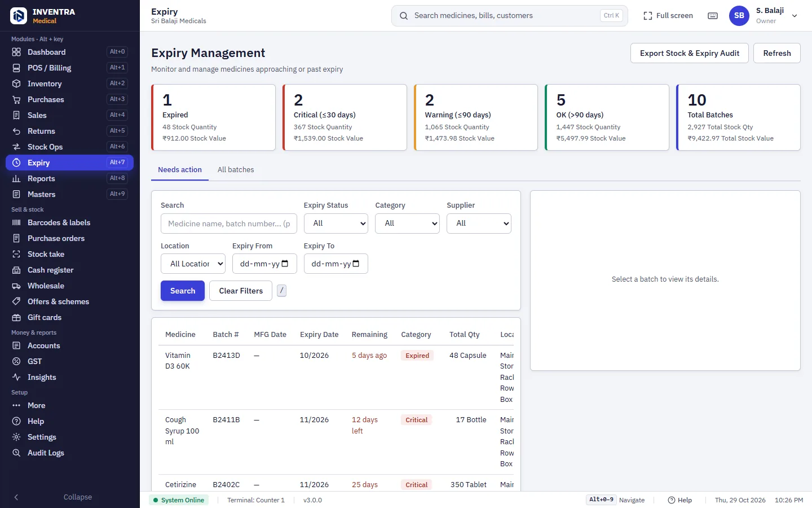Click the Expiry From date field
Screen dimensions: 812x508
(264, 264)
